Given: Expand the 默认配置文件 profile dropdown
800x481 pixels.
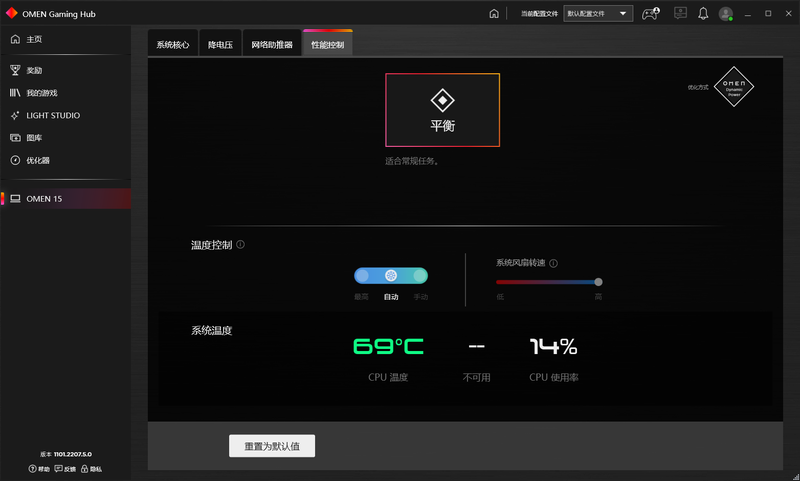Looking at the screenshot, I should pyautogui.click(x=598, y=14).
